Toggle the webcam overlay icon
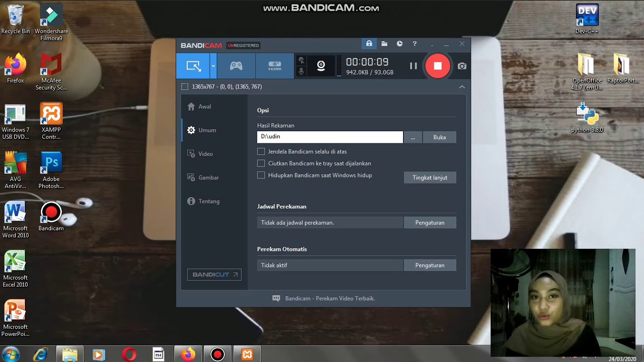 coord(321,66)
